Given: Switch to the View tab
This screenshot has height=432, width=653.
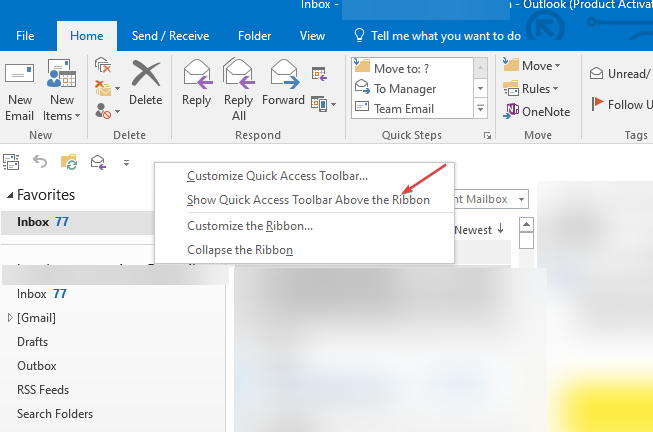Looking at the screenshot, I should pos(312,36).
